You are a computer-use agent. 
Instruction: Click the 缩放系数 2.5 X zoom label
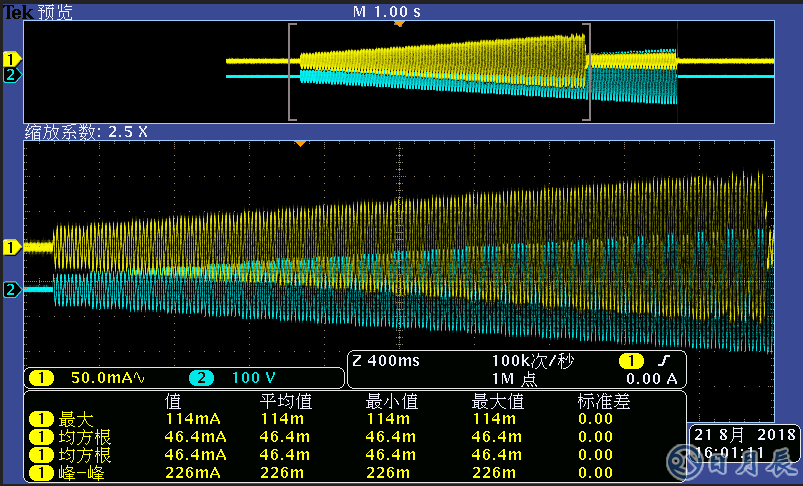(86, 131)
